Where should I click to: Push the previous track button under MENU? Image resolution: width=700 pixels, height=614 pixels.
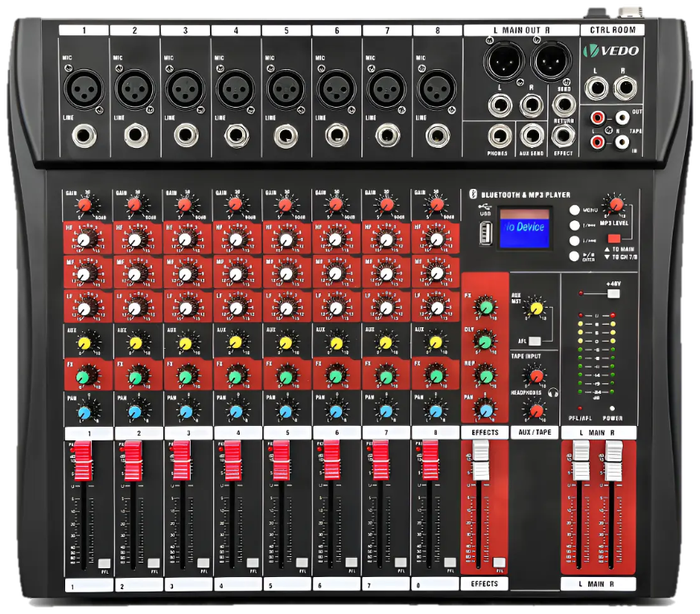pos(575,225)
